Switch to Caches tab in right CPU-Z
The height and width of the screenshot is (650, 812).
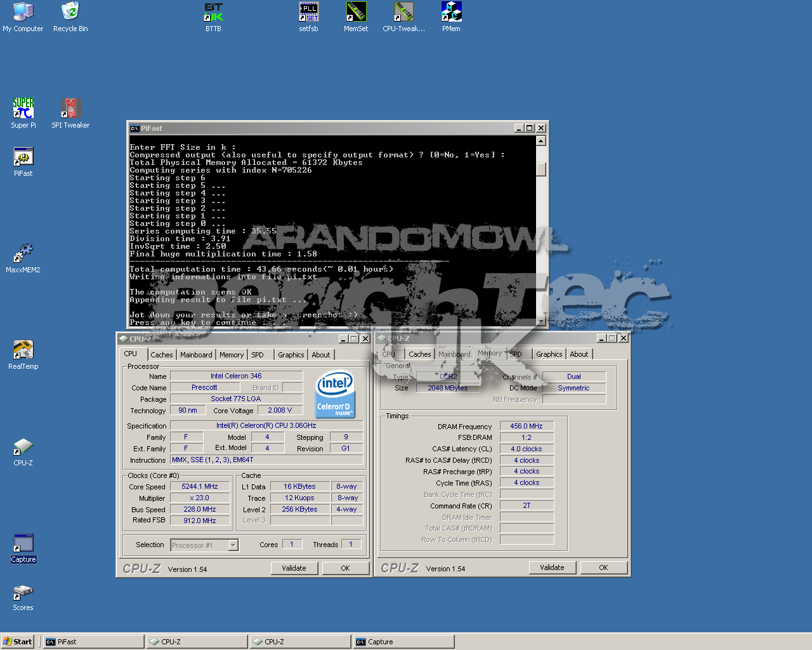(420, 354)
